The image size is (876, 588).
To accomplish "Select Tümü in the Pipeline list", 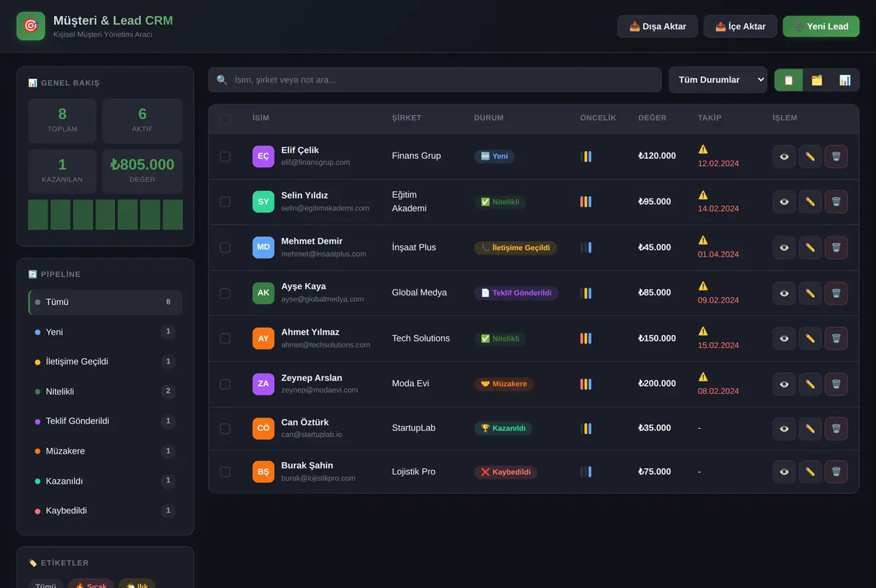I will tap(105, 302).
